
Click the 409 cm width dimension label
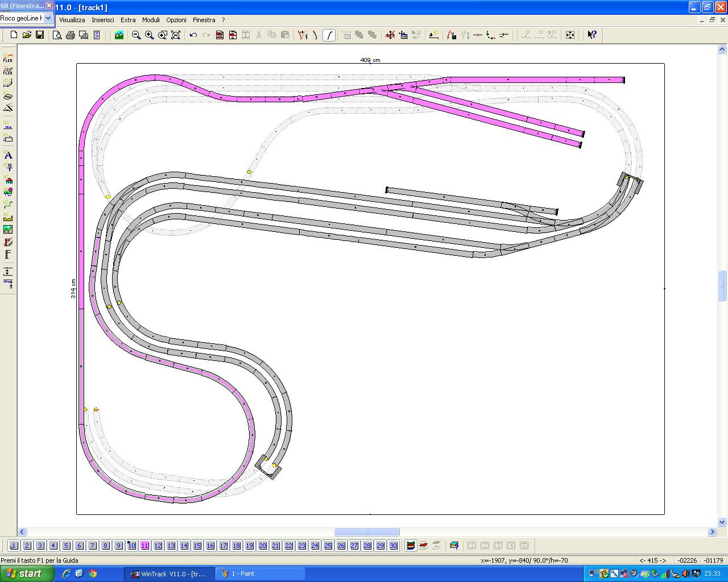pyautogui.click(x=370, y=60)
